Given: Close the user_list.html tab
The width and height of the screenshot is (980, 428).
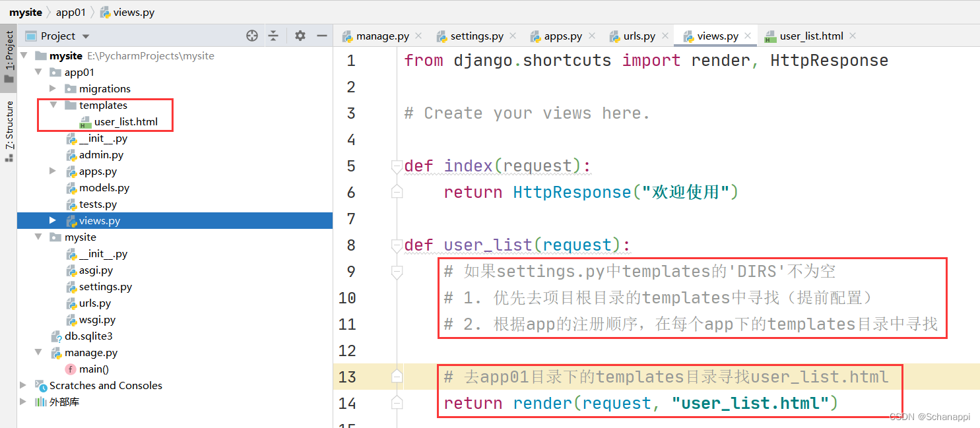Looking at the screenshot, I should click(853, 36).
